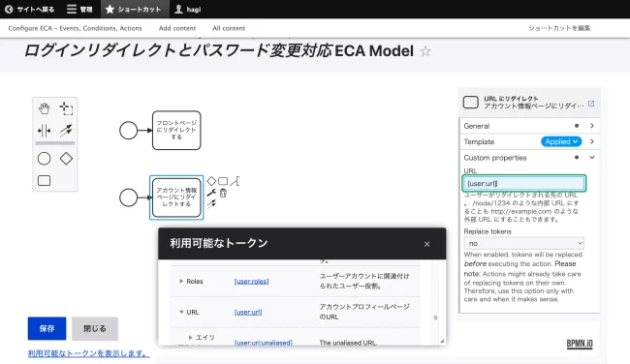This screenshot has height=364, width=630.
Task: Expand the Roles token row
Action: tap(181, 282)
